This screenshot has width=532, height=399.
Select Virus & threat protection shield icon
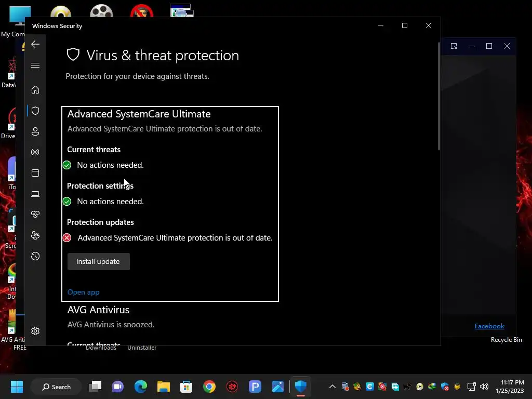(x=35, y=111)
